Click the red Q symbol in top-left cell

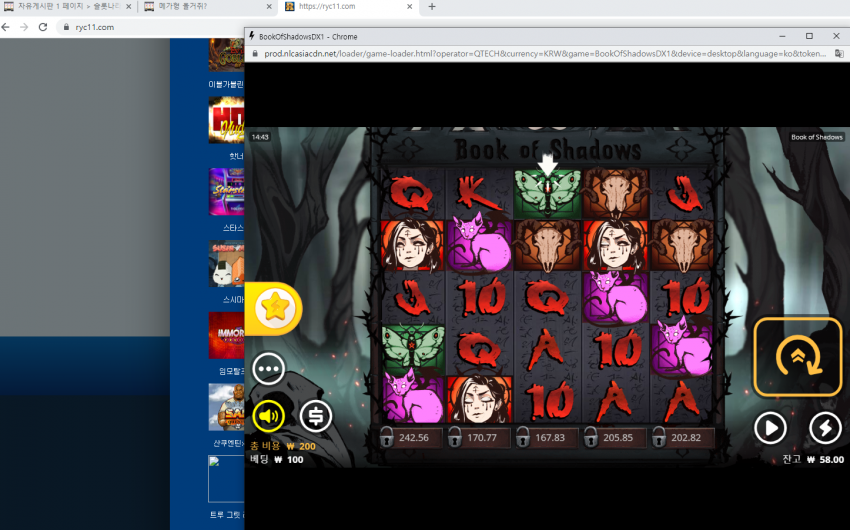pyautogui.click(x=412, y=193)
